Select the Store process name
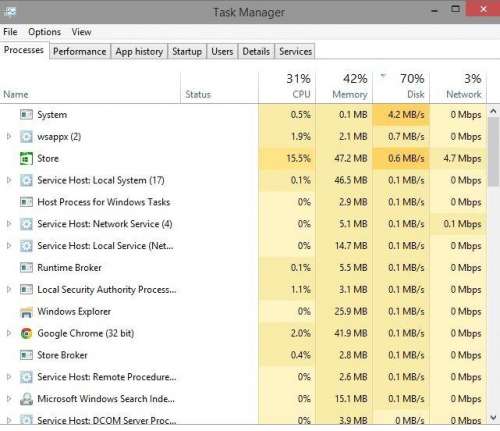500x431 pixels. pos(48,158)
